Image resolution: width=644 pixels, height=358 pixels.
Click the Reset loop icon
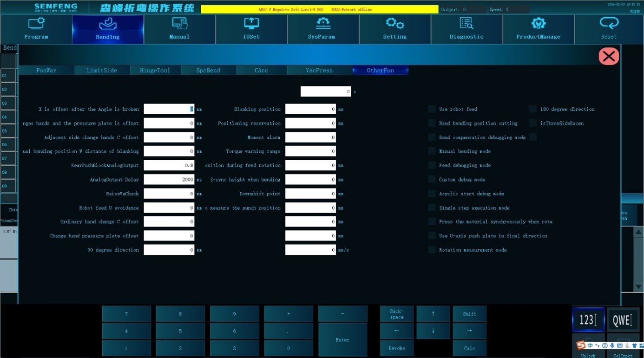[609, 23]
